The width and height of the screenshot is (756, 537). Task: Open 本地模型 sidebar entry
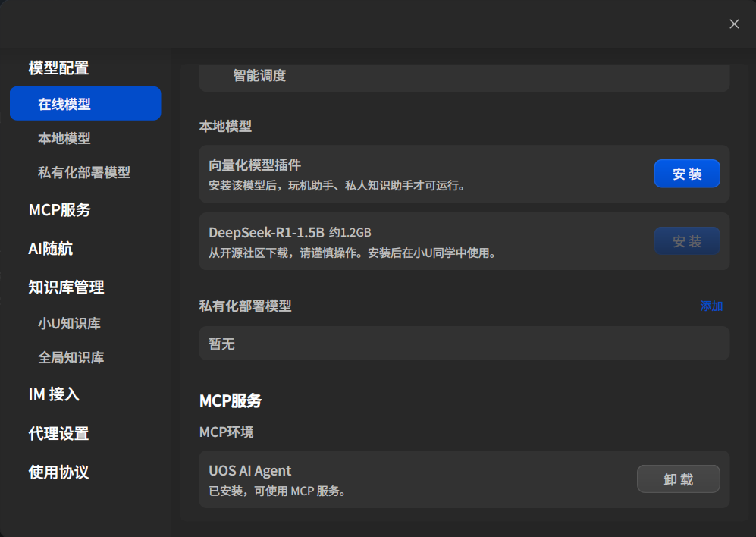pos(64,139)
